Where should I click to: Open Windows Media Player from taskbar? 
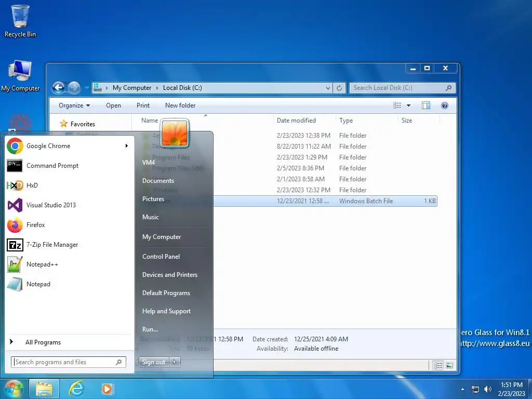click(107, 389)
